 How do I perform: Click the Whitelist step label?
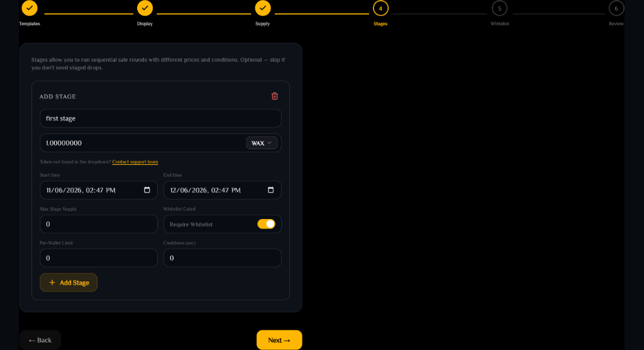[499, 24]
